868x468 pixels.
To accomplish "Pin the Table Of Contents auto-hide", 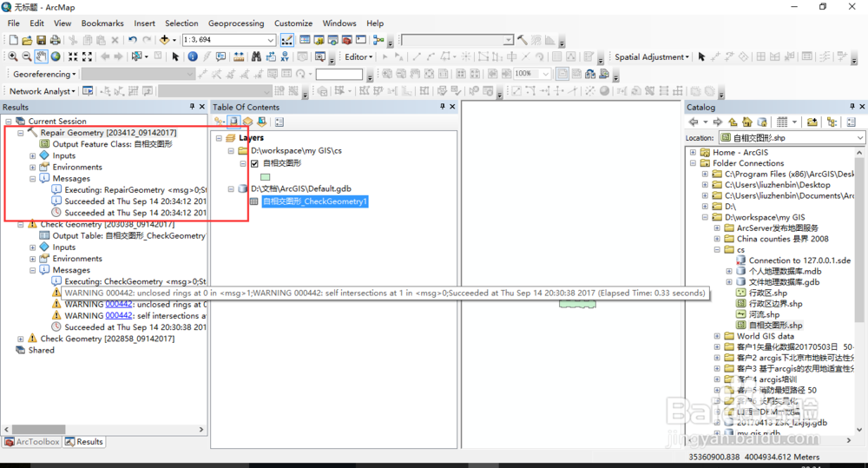I will pos(443,106).
